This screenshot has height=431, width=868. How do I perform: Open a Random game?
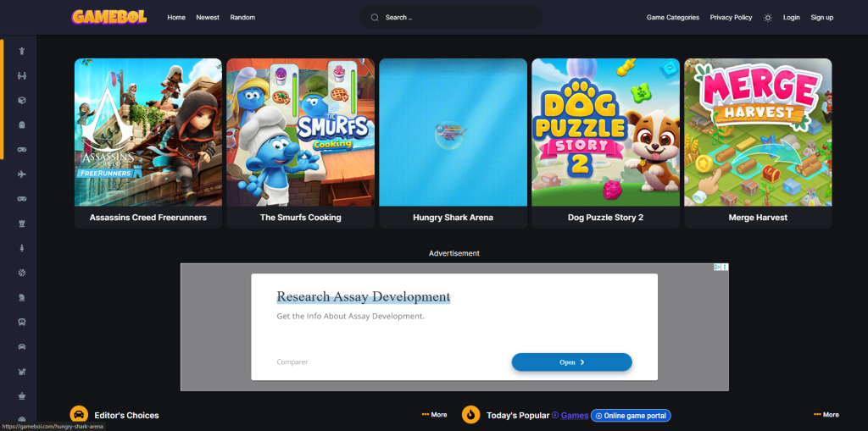point(242,17)
